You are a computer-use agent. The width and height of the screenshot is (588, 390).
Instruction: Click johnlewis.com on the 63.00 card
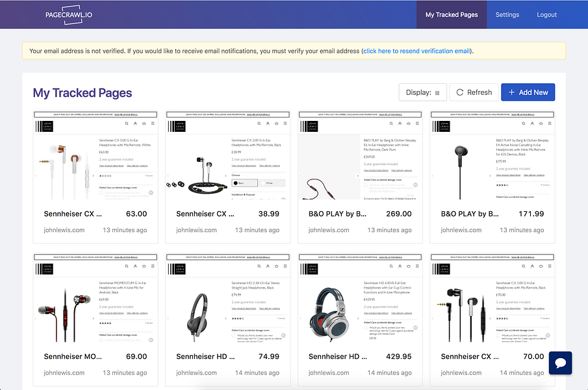(64, 230)
